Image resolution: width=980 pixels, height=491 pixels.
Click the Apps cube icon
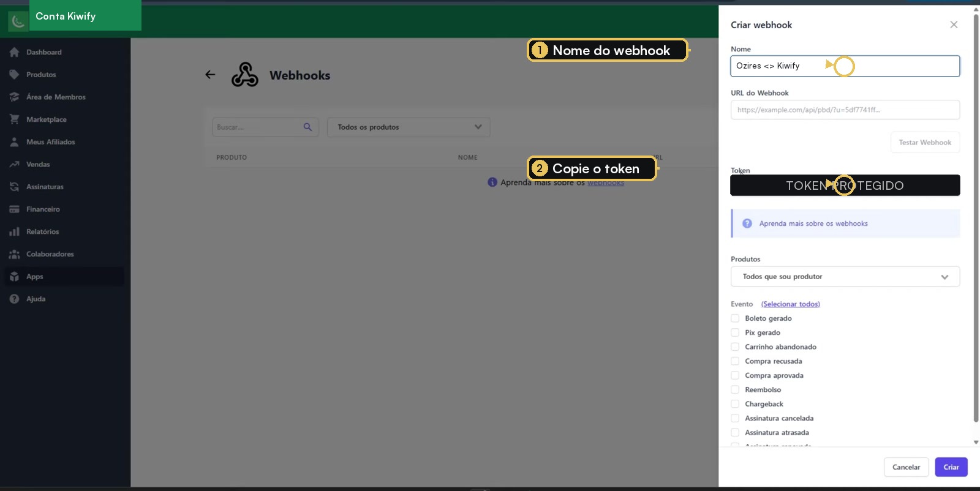pyautogui.click(x=14, y=277)
